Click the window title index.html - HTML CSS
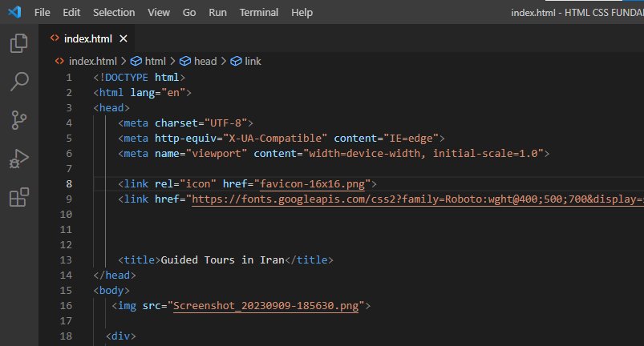This screenshot has width=644, height=346. (x=577, y=13)
